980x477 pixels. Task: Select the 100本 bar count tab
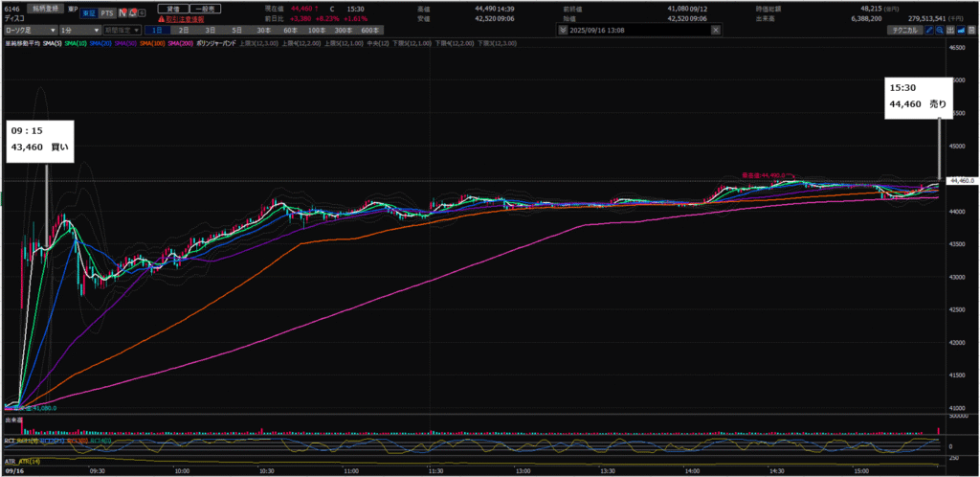tap(317, 30)
